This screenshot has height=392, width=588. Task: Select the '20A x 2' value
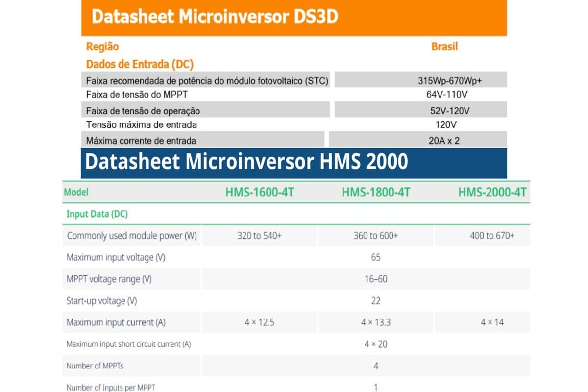[x=444, y=141]
